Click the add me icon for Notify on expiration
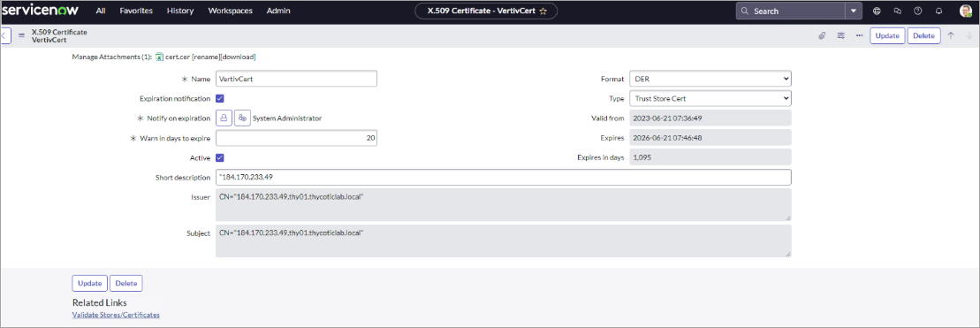 (x=242, y=118)
